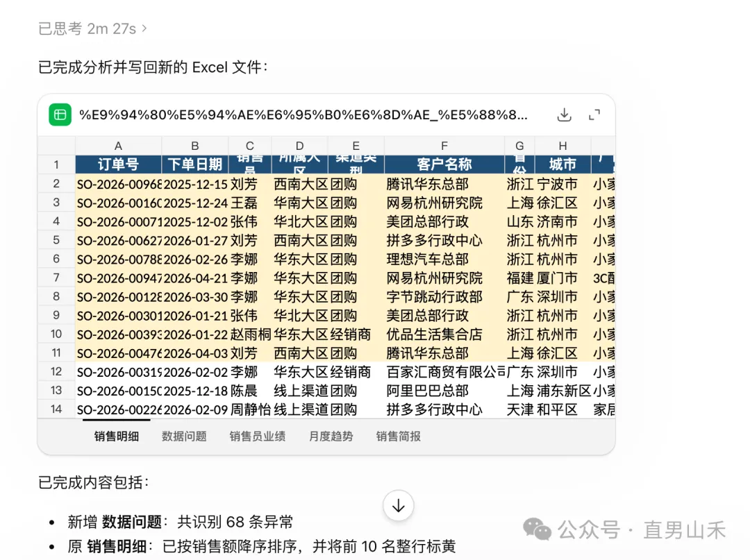
Task: Select column A header
Action: pyautogui.click(x=118, y=146)
